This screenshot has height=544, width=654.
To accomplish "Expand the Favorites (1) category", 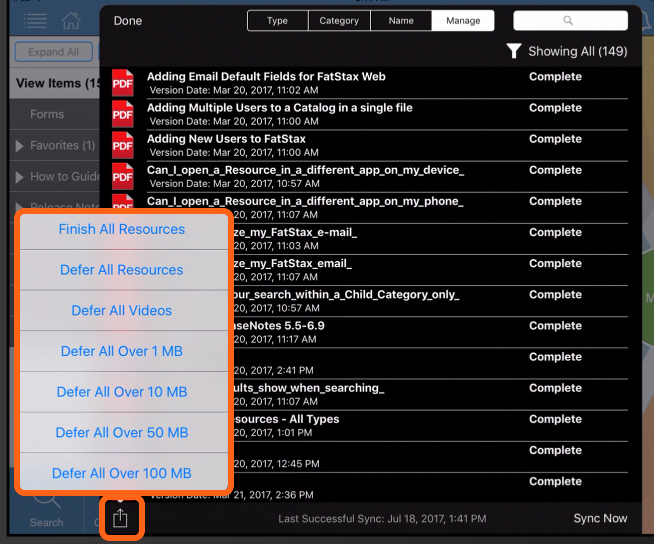I will coord(19,146).
